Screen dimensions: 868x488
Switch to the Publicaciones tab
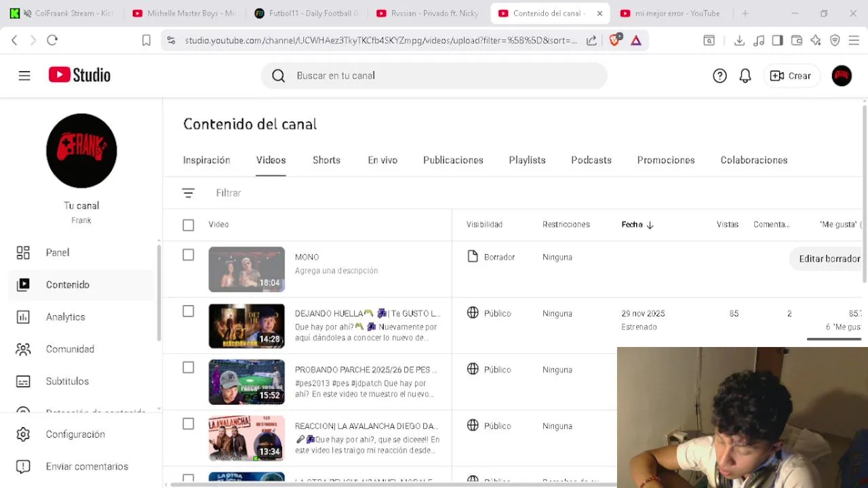point(453,160)
